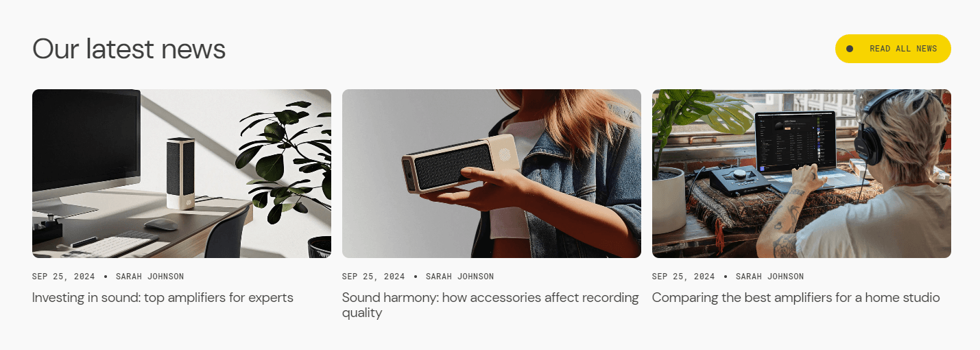Screen dimensions: 980x350
Task: Click the dark dot icon in the yellow button
Action: (850, 49)
